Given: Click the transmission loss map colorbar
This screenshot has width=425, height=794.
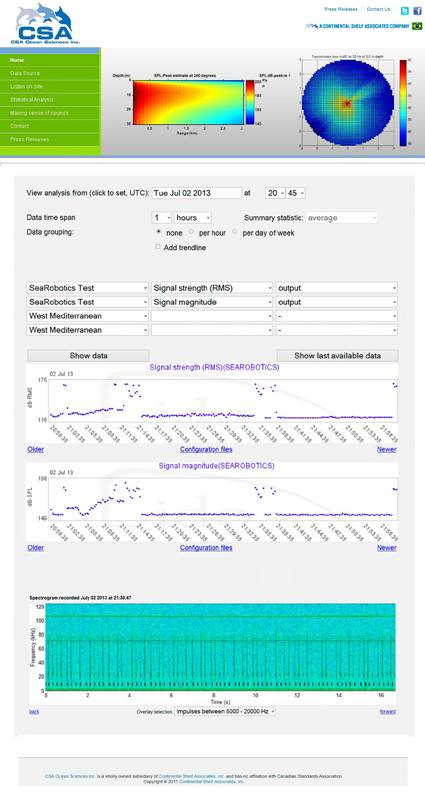Looking at the screenshot, I should (x=403, y=103).
